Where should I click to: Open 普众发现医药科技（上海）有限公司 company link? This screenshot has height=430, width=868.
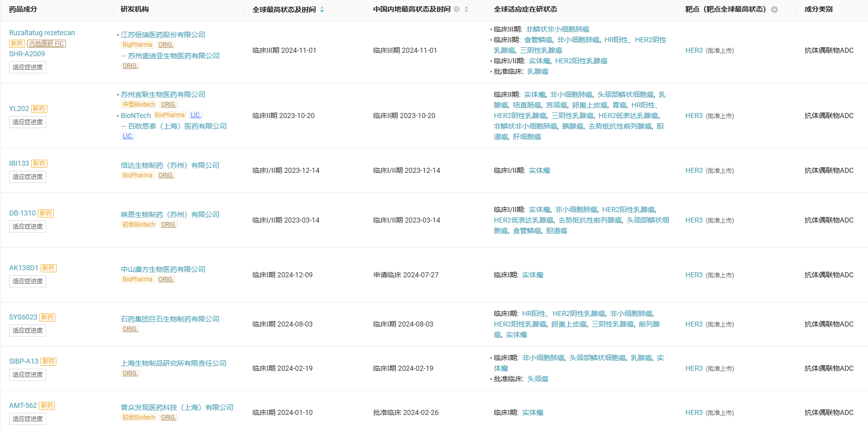coord(177,407)
